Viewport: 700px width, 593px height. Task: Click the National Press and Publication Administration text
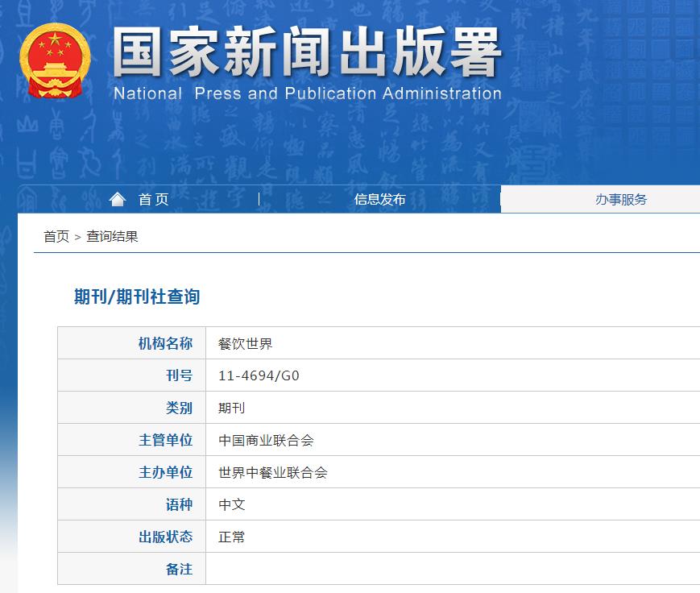point(307,93)
